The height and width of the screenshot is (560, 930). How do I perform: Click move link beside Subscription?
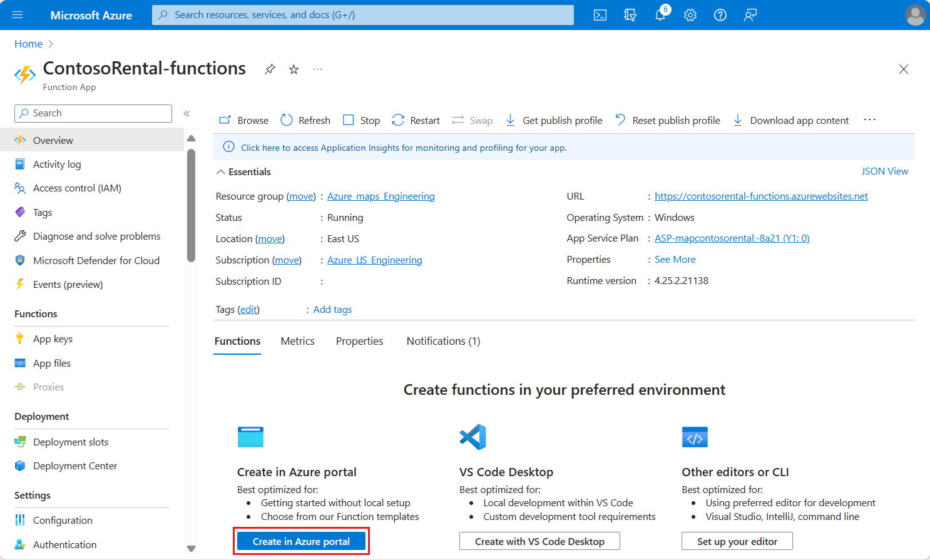click(x=287, y=260)
